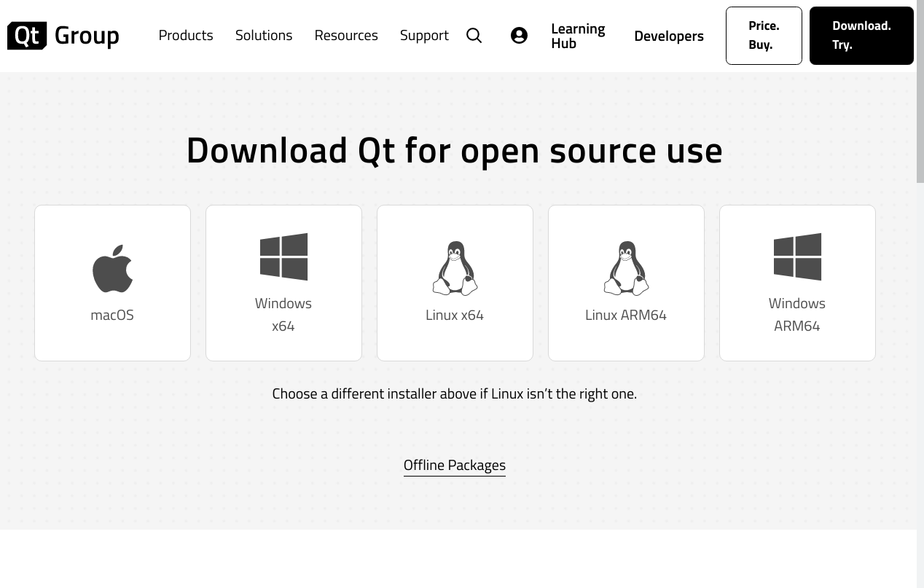Click the Windows x64 logo icon
924x588 pixels.
coord(283,256)
